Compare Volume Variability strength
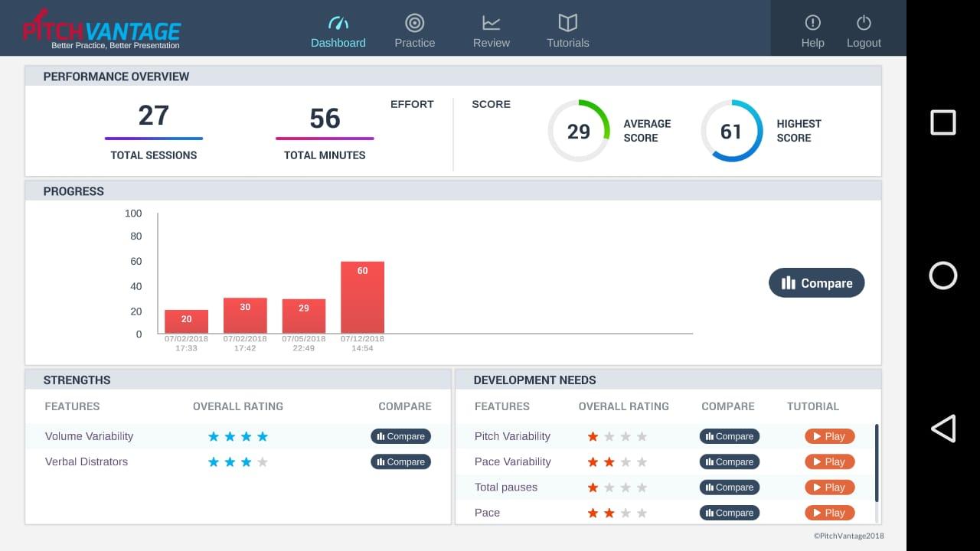Image resolution: width=980 pixels, height=551 pixels. coord(401,436)
